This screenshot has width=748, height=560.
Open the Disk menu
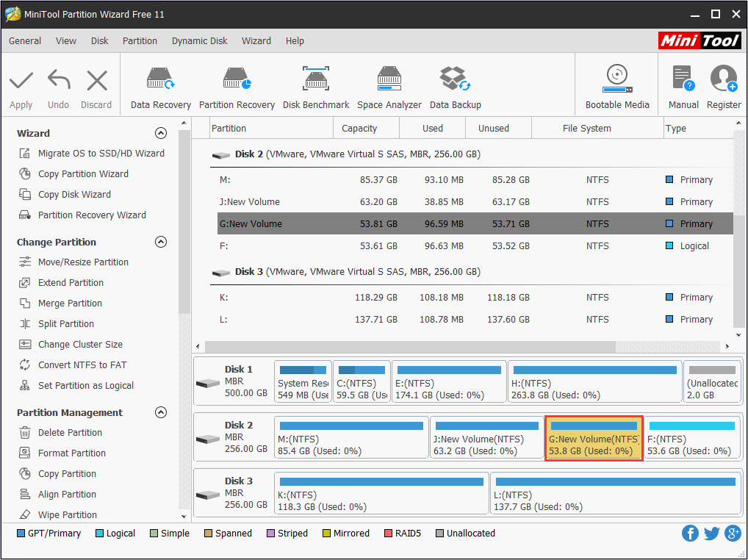(x=99, y=41)
